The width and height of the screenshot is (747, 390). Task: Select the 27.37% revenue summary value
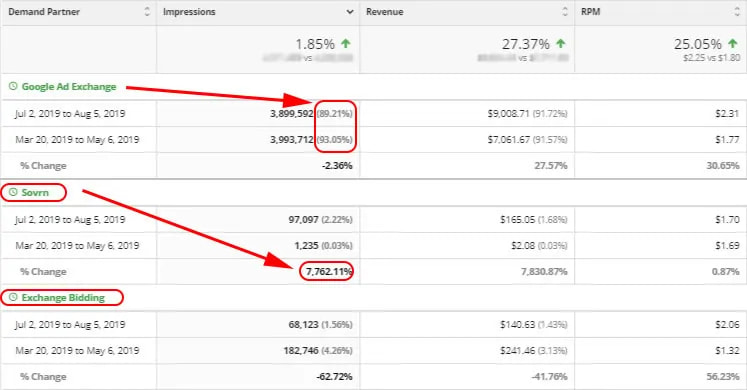click(526, 44)
